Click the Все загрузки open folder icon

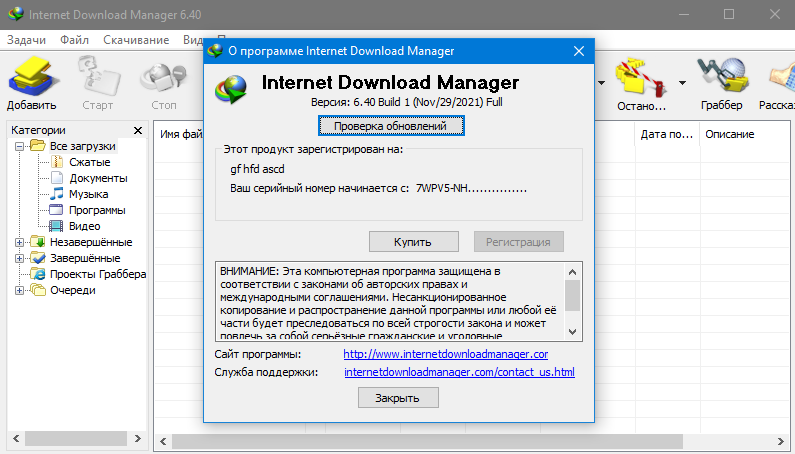point(38,146)
